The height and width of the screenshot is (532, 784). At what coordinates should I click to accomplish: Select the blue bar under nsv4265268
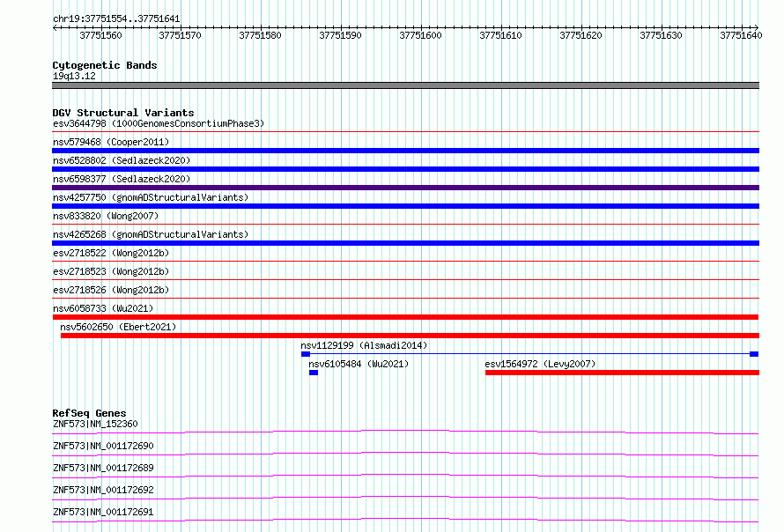(405, 243)
